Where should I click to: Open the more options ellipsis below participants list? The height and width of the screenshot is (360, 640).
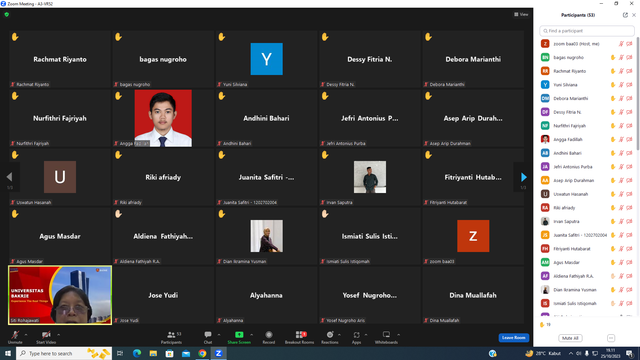click(x=611, y=338)
